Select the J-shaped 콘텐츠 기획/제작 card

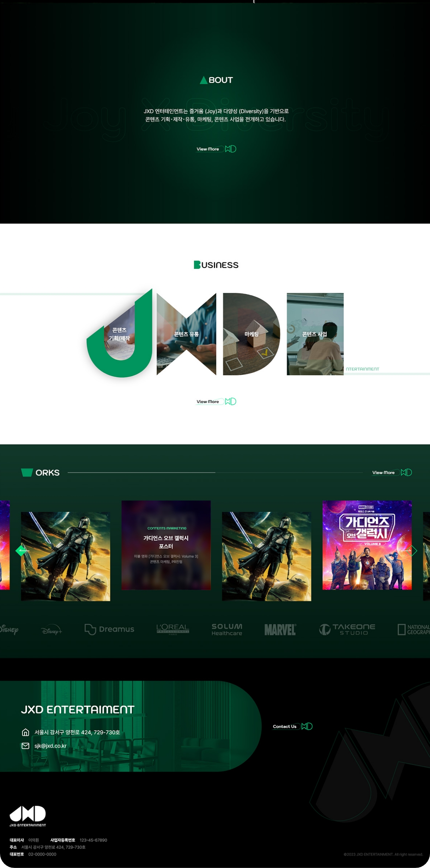pos(120,334)
